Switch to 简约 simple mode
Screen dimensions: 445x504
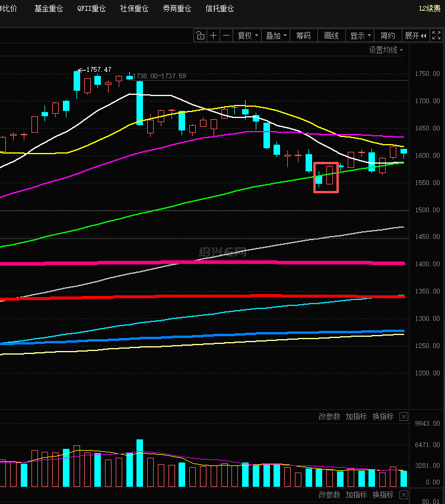point(388,36)
